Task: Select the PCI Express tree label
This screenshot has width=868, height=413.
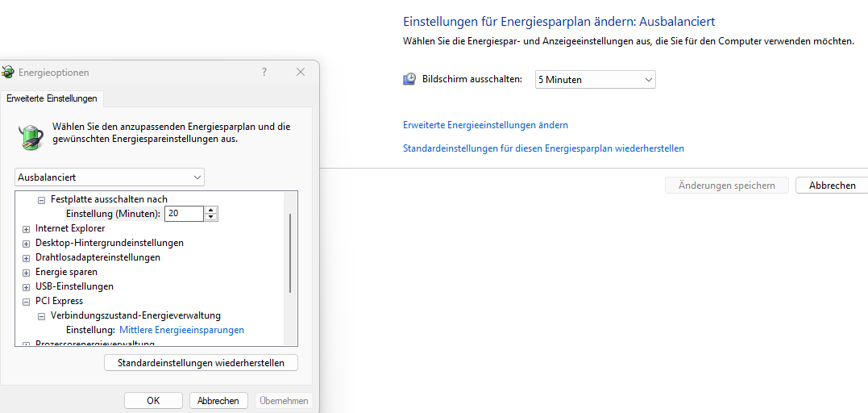Action: pos(59,301)
